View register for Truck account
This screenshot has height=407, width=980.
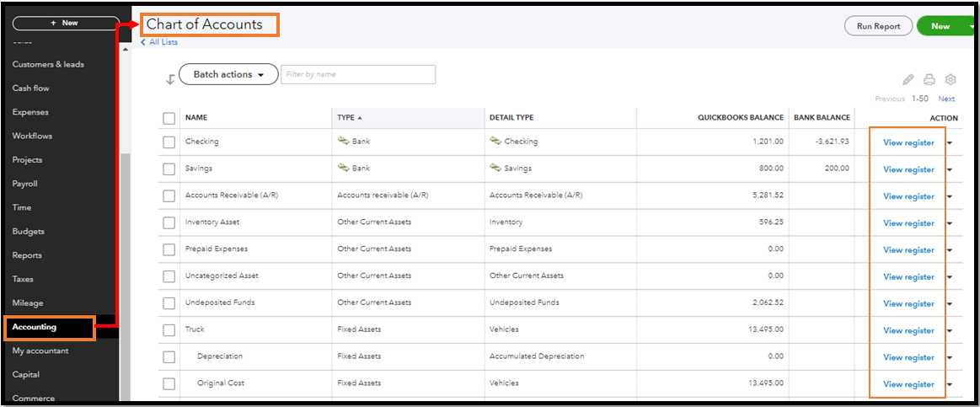(x=908, y=331)
